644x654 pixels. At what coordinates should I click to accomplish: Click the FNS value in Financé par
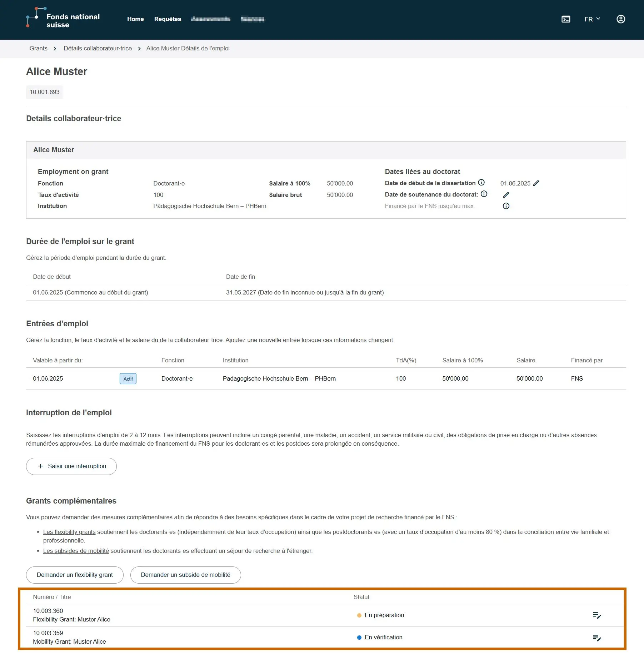point(577,379)
